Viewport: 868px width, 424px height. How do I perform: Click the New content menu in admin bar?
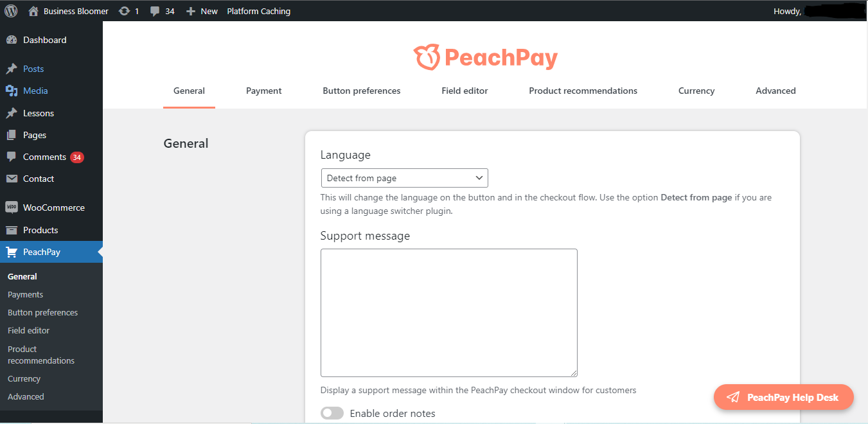(x=202, y=11)
